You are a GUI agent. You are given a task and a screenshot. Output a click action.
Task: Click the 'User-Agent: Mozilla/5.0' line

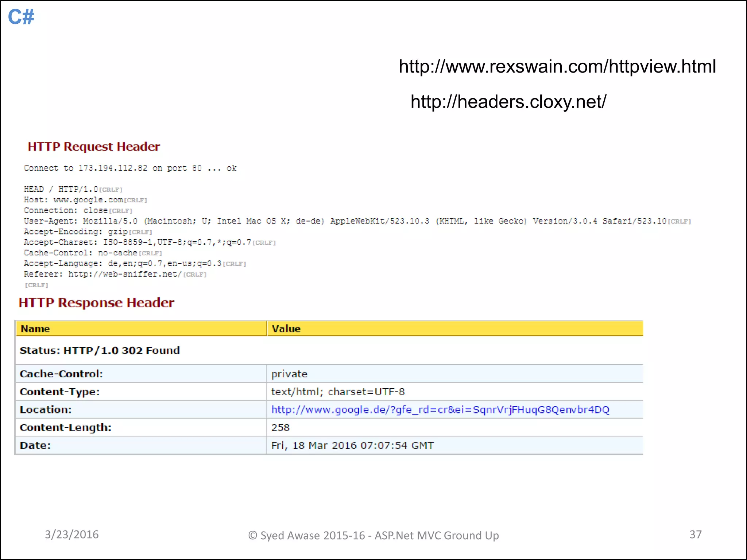point(357,221)
